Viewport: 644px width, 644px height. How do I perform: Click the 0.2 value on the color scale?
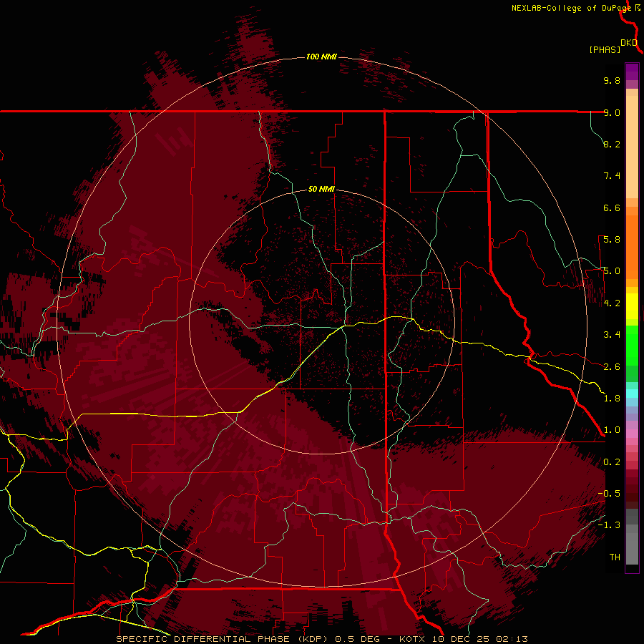612,462
